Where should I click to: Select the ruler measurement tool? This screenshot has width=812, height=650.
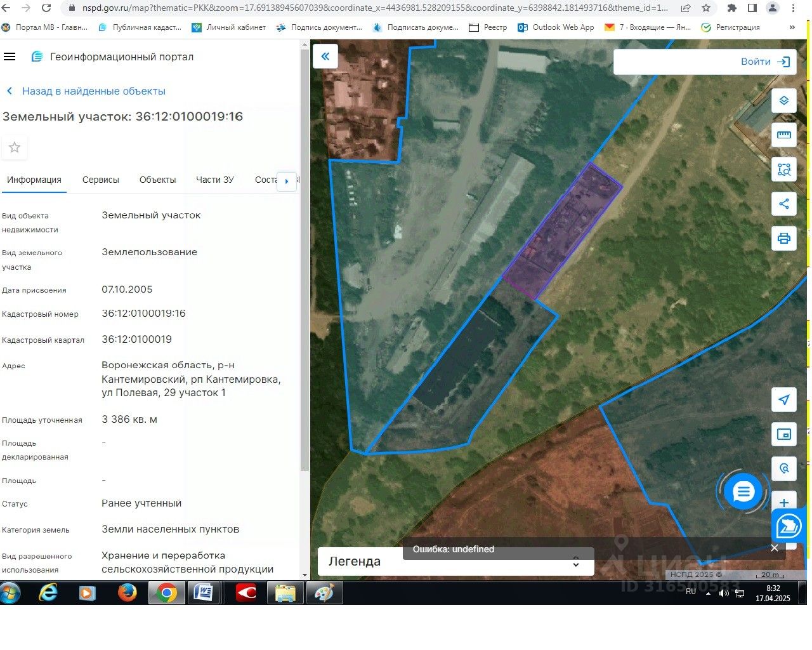tap(784, 135)
